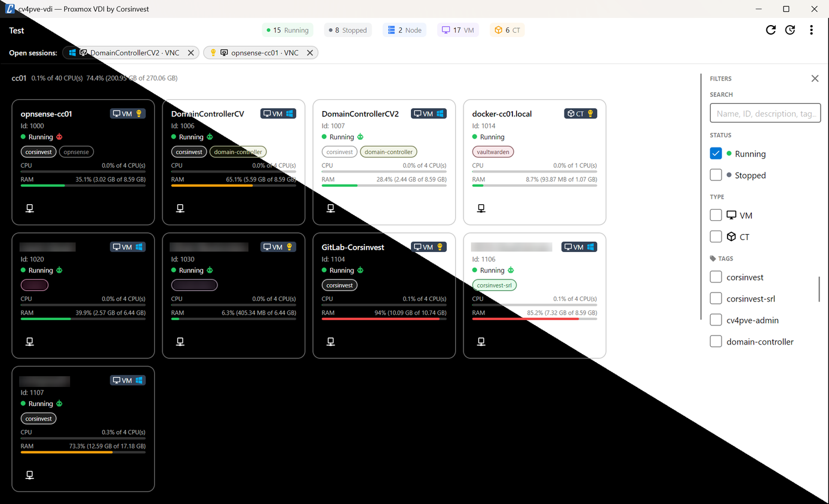The width and height of the screenshot is (829, 504).
Task: Enable the Stopped status filter
Action: 716,175
